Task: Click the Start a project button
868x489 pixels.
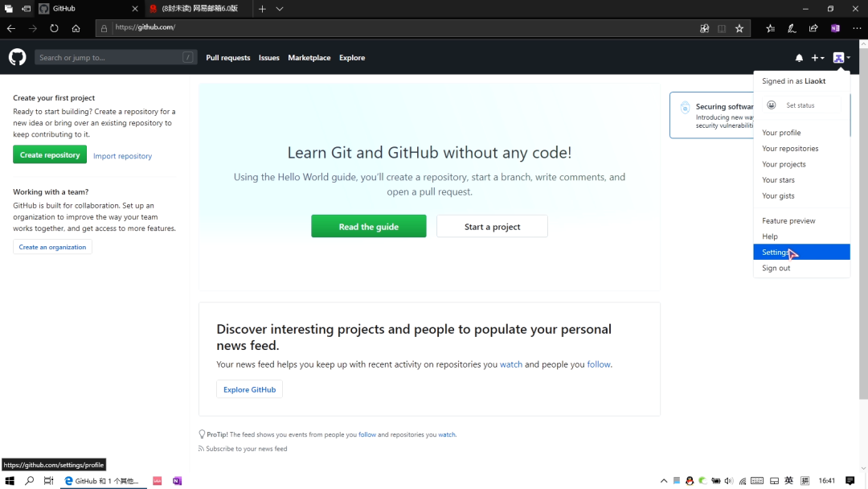Action: pyautogui.click(x=492, y=226)
